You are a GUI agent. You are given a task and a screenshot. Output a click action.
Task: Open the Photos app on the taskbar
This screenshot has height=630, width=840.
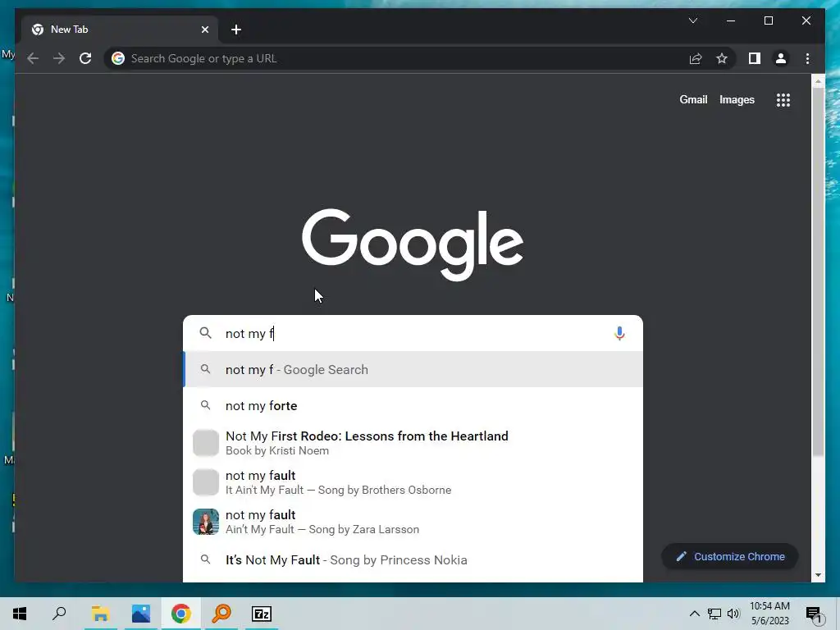coord(141,614)
